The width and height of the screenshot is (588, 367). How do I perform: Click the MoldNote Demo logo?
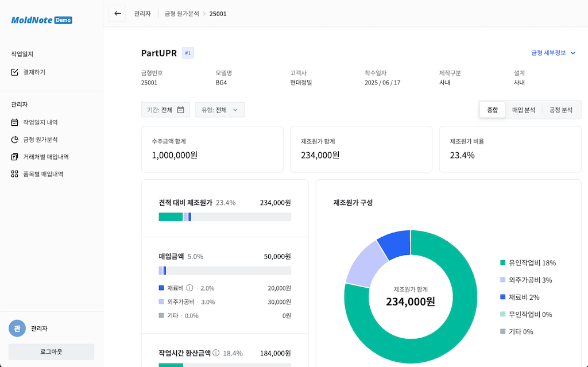pyautogui.click(x=41, y=20)
